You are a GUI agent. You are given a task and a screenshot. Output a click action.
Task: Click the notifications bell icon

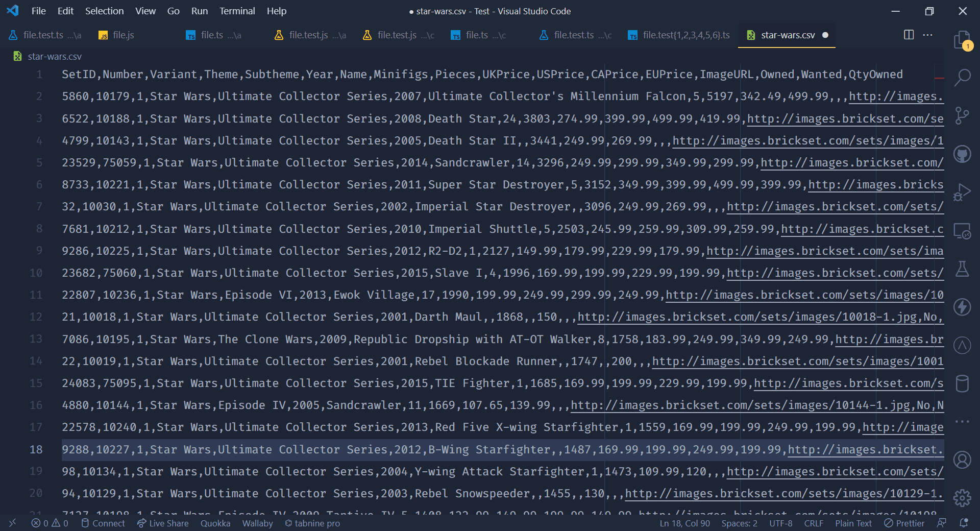[964, 523]
